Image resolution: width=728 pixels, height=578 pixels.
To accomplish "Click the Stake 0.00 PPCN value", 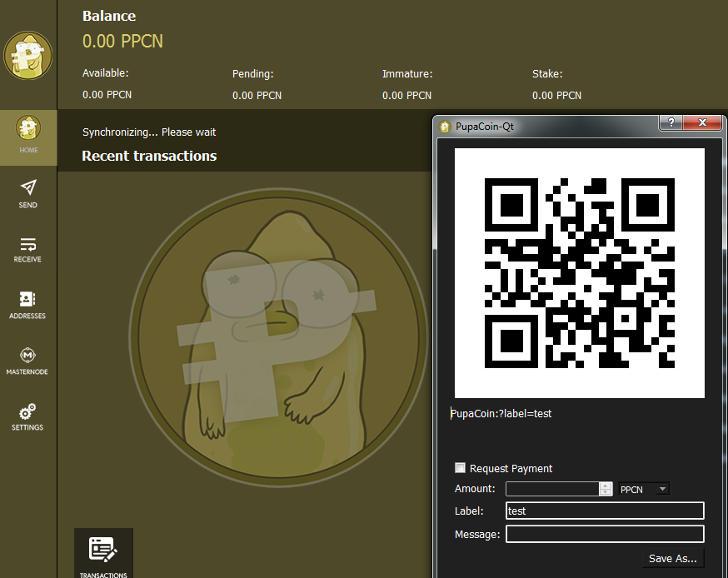I will click(556, 95).
